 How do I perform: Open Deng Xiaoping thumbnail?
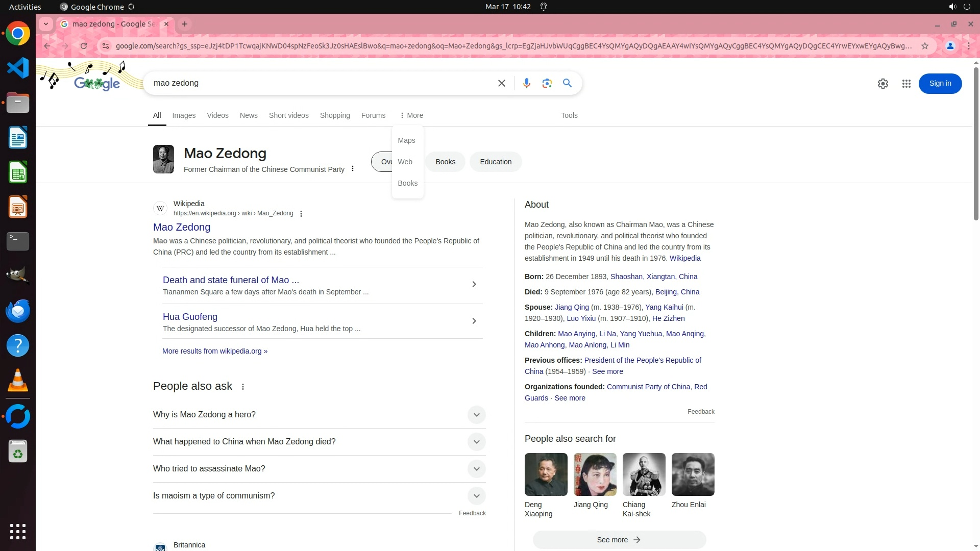pos(546,474)
